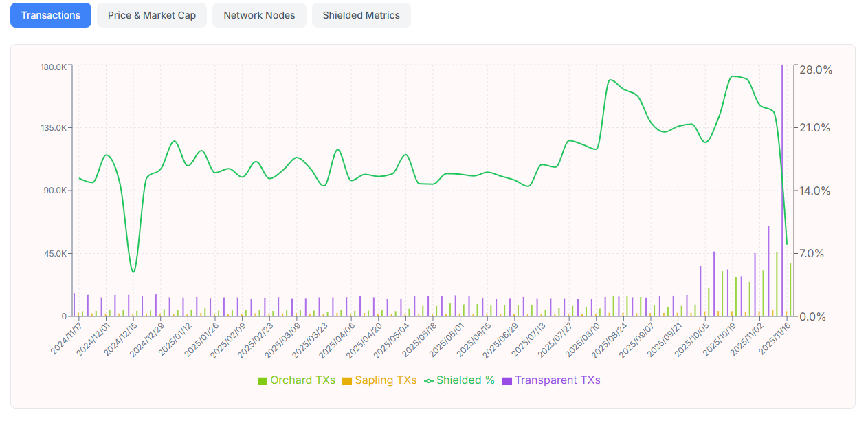Image resolution: width=868 pixels, height=421 pixels.
Task: Click the Shielded % line's lowest dip
Action: pos(133,272)
